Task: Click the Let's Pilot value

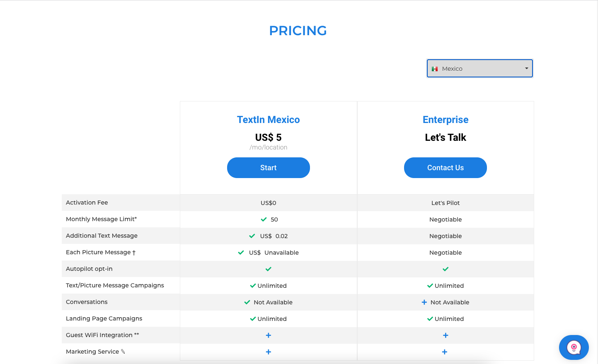Action: [x=445, y=203]
